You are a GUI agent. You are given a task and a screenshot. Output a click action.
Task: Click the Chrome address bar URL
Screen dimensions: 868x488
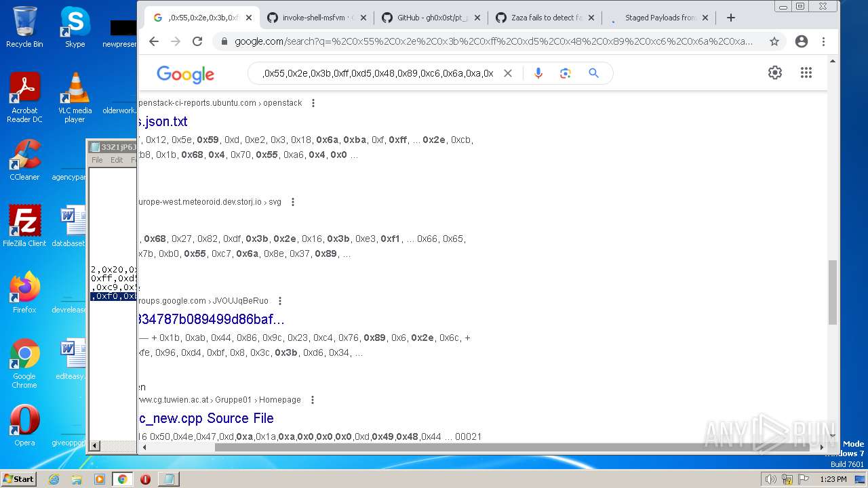pyautogui.click(x=493, y=41)
